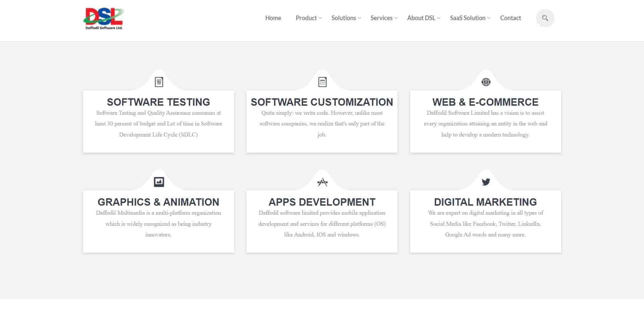Image resolution: width=644 pixels, height=311 pixels.
Task: Expand the SaaS Solution dropdown chevron
Action: pos(489,18)
